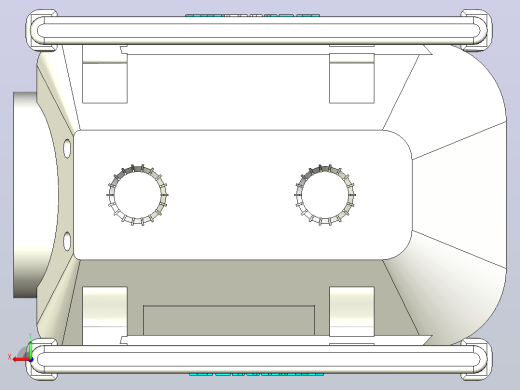
Task: Select cyan highlighted segments below bottom rail
Action: (x=257, y=374)
